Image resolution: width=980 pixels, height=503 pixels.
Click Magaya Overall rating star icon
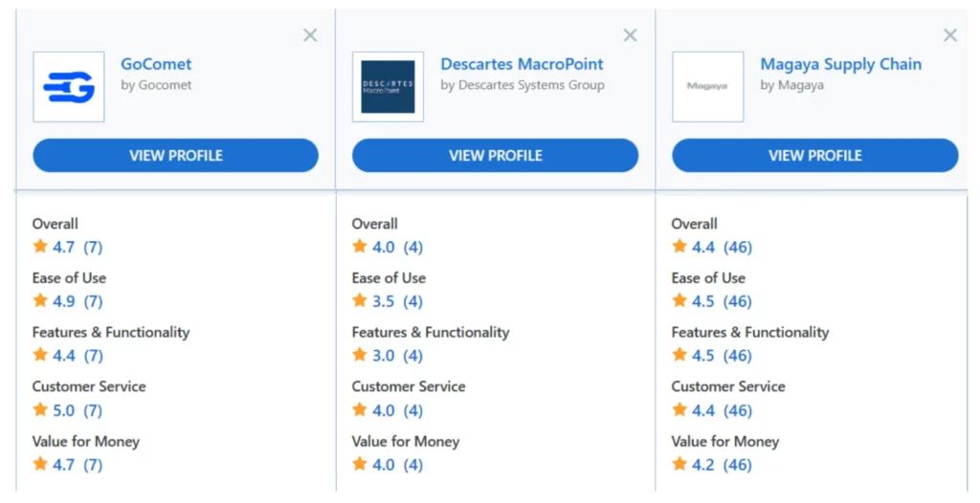click(680, 246)
